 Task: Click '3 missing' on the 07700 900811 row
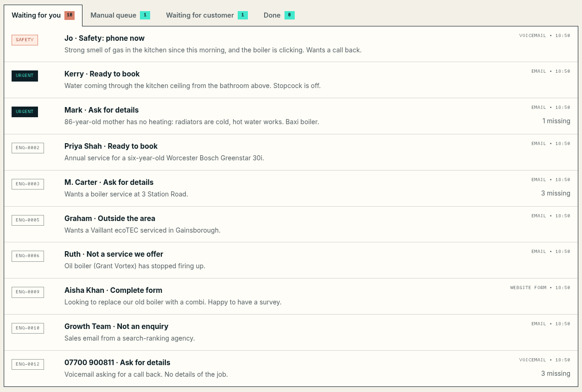click(x=556, y=373)
